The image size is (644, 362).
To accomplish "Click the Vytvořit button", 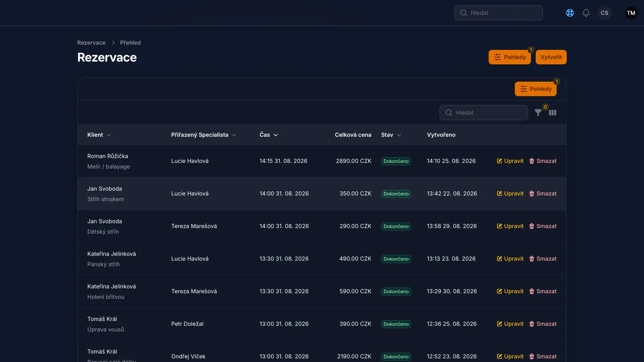I will [x=551, y=57].
